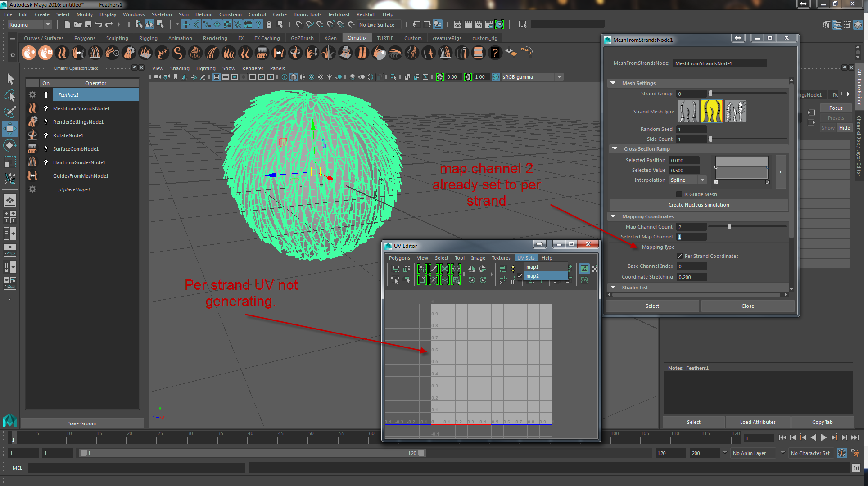
Task: Click the Save Groom button
Action: (82, 423)
